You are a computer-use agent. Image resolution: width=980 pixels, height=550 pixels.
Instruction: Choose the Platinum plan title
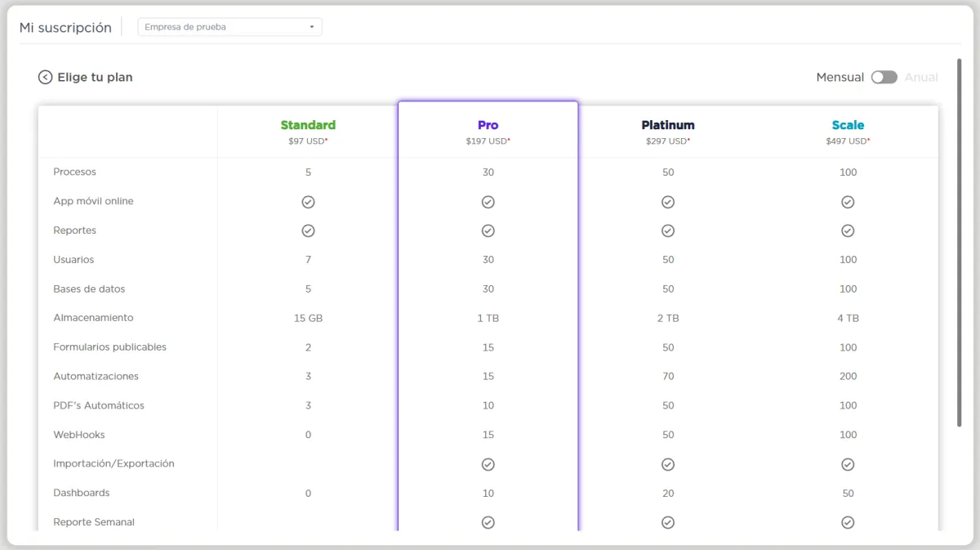tap(668, 125)
